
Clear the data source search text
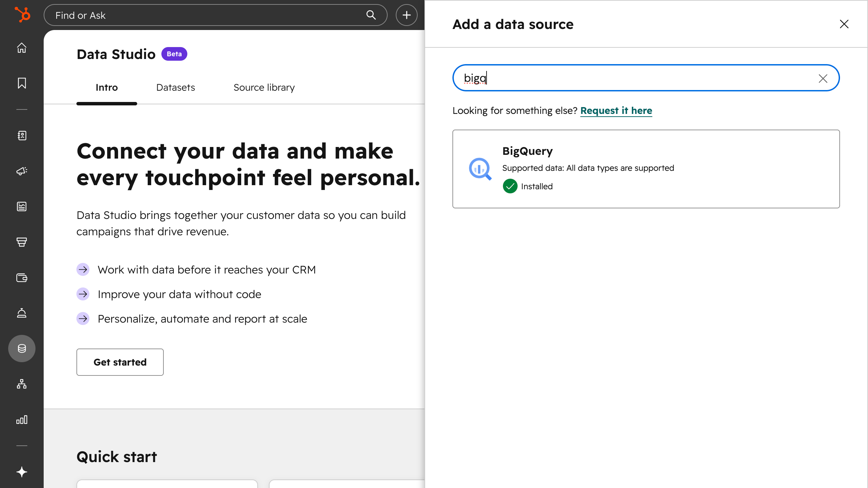click(x=823, y=78)
